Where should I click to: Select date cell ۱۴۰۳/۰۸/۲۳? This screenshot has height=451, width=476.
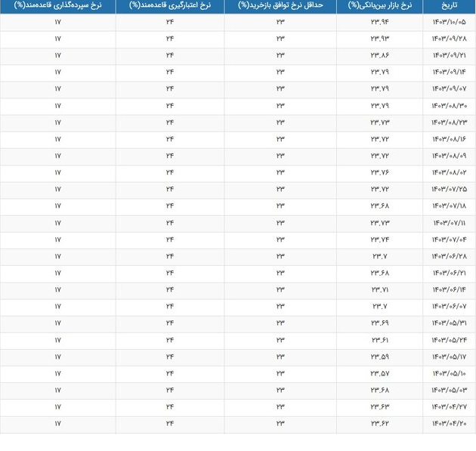click(449, 122)
